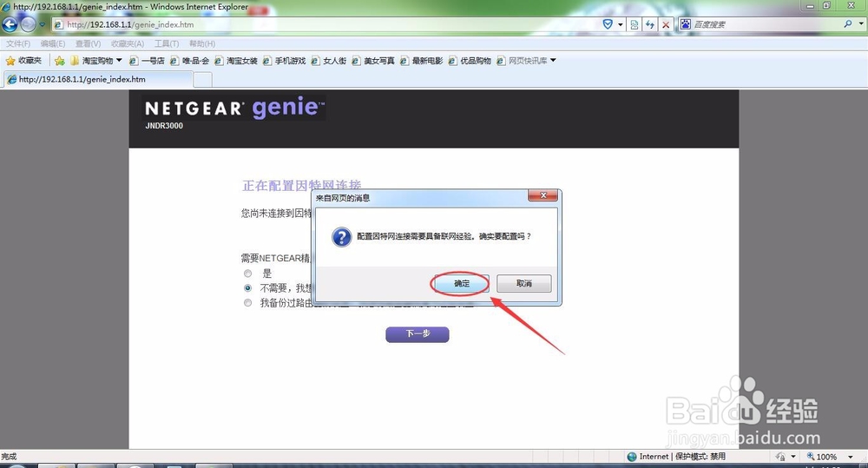
Task: Click the refresh page icon
Action: point(650,24)
